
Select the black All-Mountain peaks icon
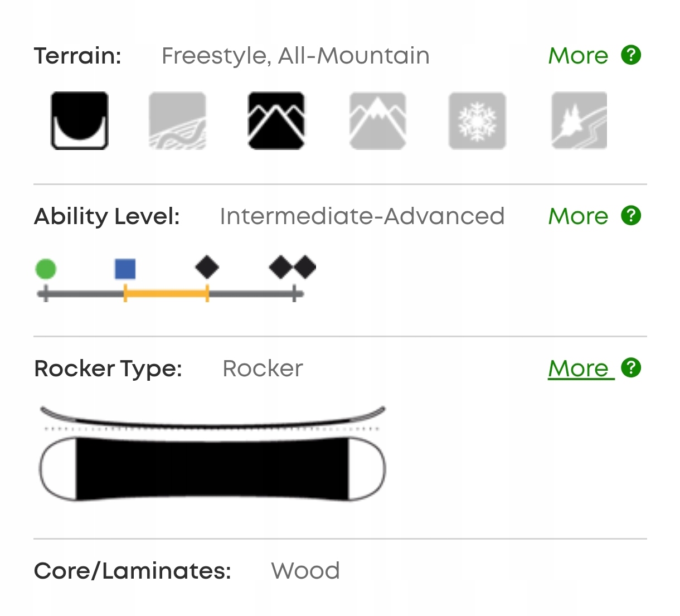click(276, 121)
